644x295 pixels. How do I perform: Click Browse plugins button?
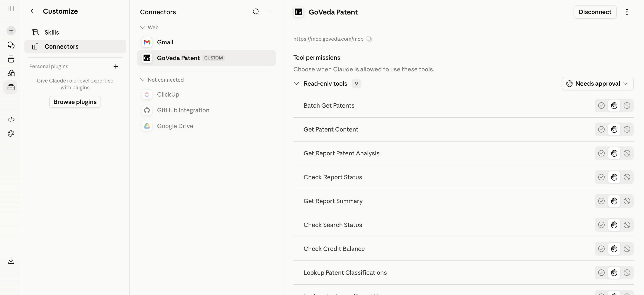(75, 102)
